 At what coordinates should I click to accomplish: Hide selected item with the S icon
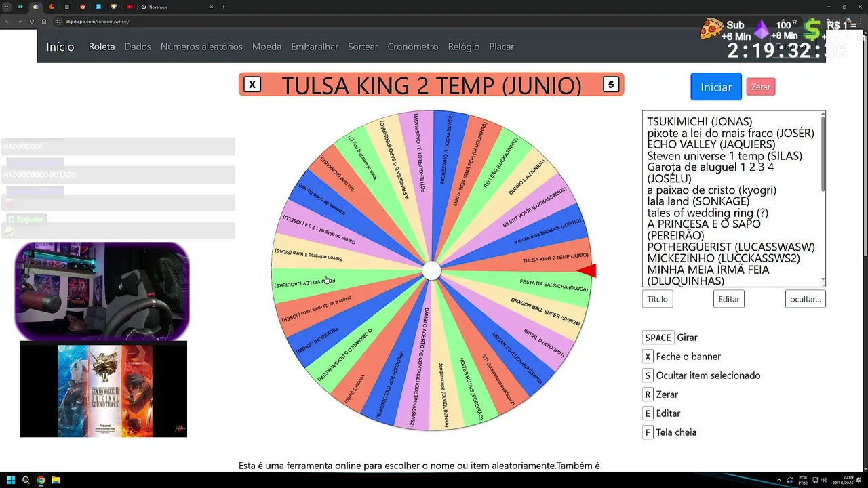point(611,85)
